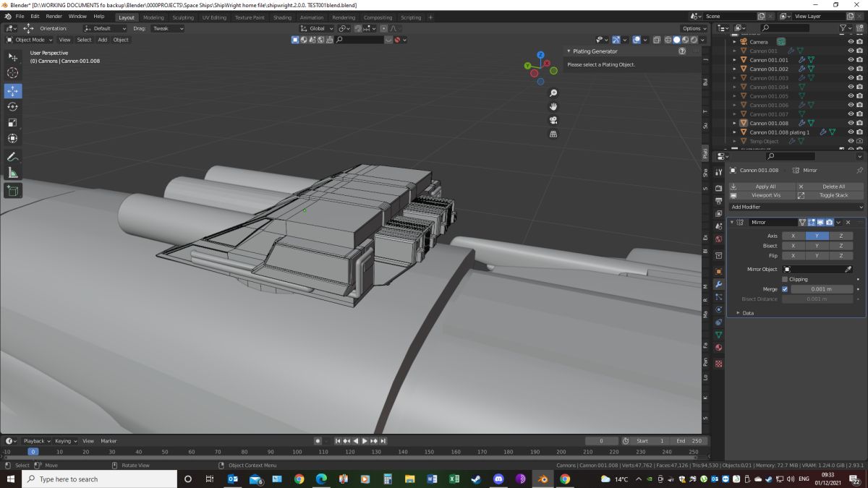Switch to UV Editing workspace tab
868x488 pixels.
(214, 17)
